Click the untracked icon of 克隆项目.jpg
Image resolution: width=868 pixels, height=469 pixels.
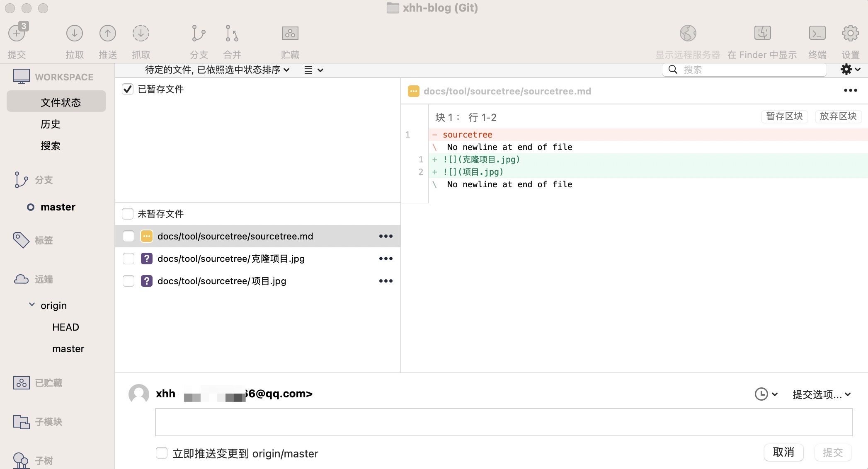tap(146, 259)
